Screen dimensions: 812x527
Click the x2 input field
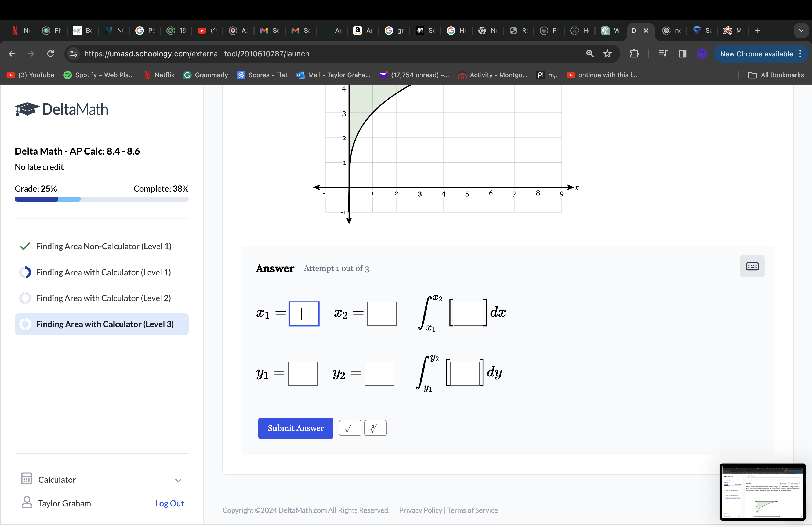pos(382,314)
